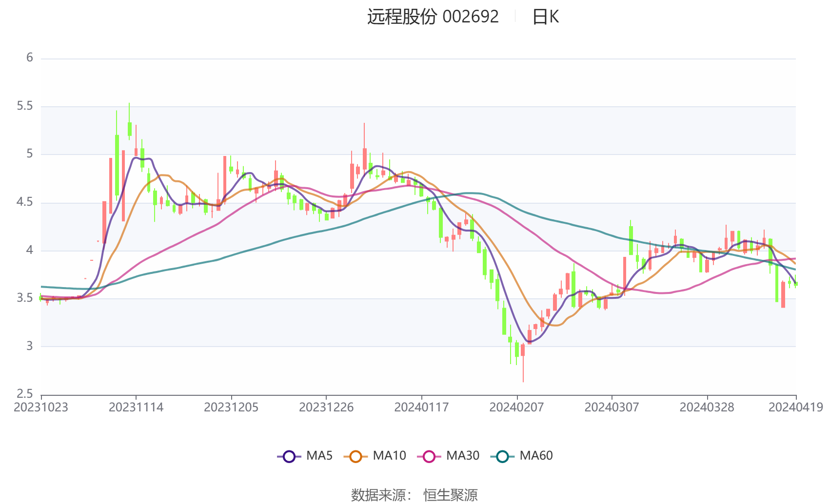Click the 20240328 date axis label
829x504 pixels.
[x=707, y=407]
